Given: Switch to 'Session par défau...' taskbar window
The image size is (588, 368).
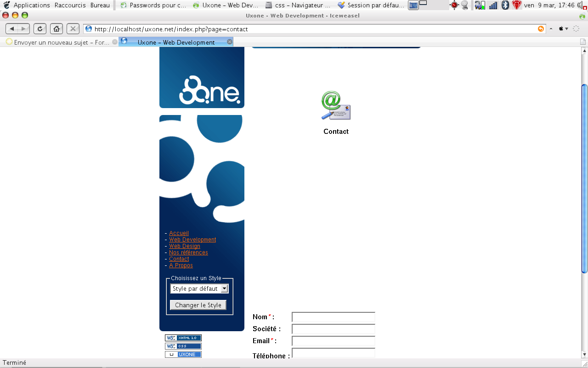Looking at the screenshot, I should click(372, 5).
